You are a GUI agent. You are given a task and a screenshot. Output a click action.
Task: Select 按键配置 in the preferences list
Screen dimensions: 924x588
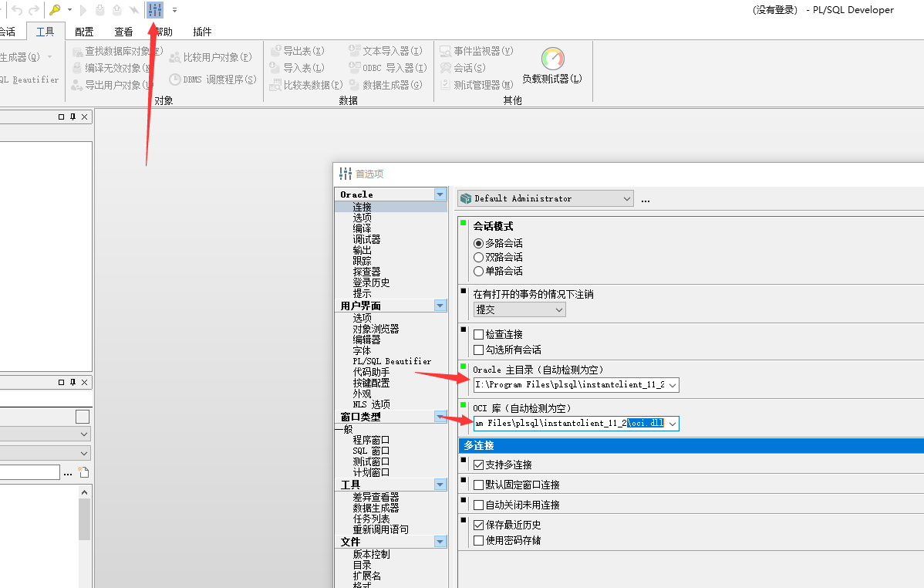(371, 383)
